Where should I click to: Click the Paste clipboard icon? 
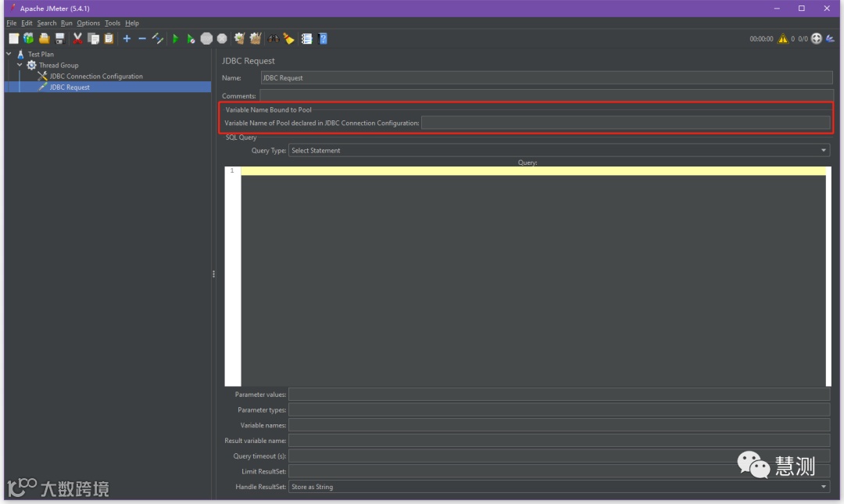tap(109, 38)
